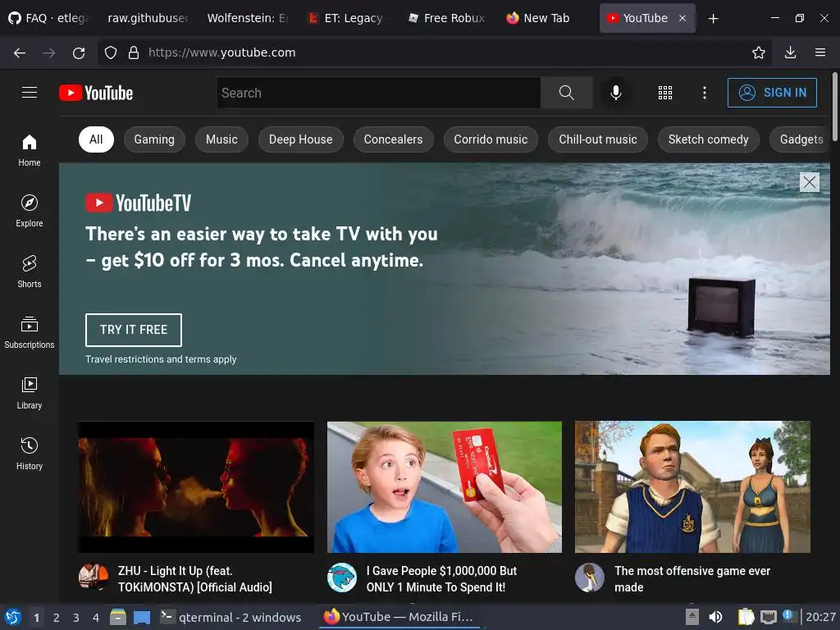Image resolution: width=840 pixels, height=630 pixels.
Task: Select the Music filter chip
Action: (x=221, y=139)
